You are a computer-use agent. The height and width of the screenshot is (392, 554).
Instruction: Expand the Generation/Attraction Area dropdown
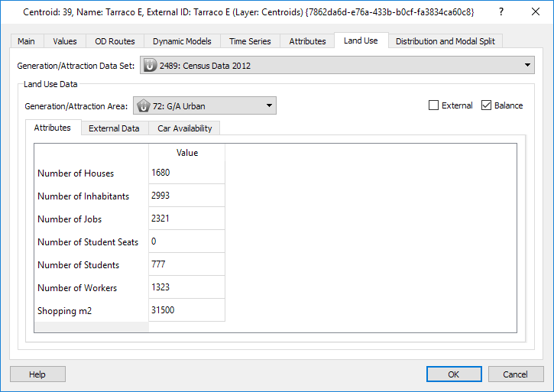[205, 105]
